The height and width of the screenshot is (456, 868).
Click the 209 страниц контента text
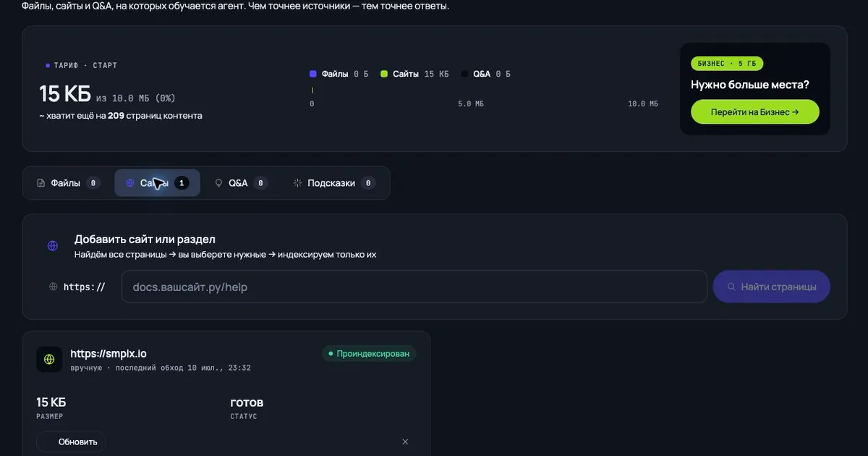[x=155, y=115]
